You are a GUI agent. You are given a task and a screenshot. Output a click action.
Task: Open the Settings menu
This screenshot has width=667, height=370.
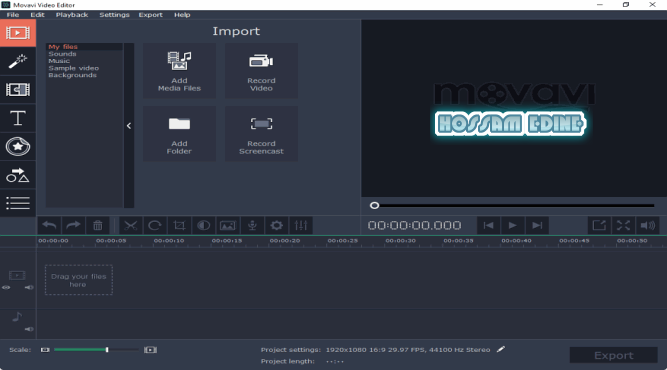[114, 15]
